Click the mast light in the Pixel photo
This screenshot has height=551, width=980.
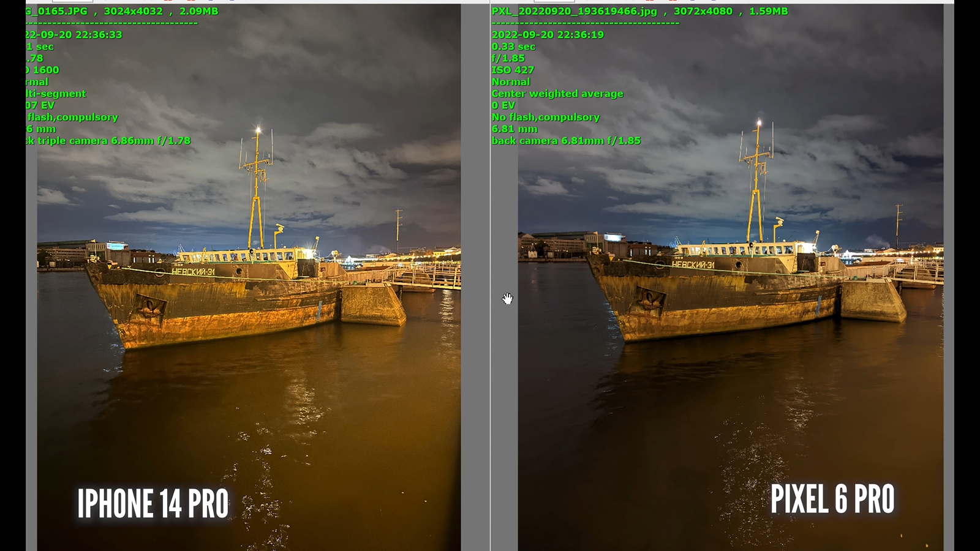tap(759, 124)
